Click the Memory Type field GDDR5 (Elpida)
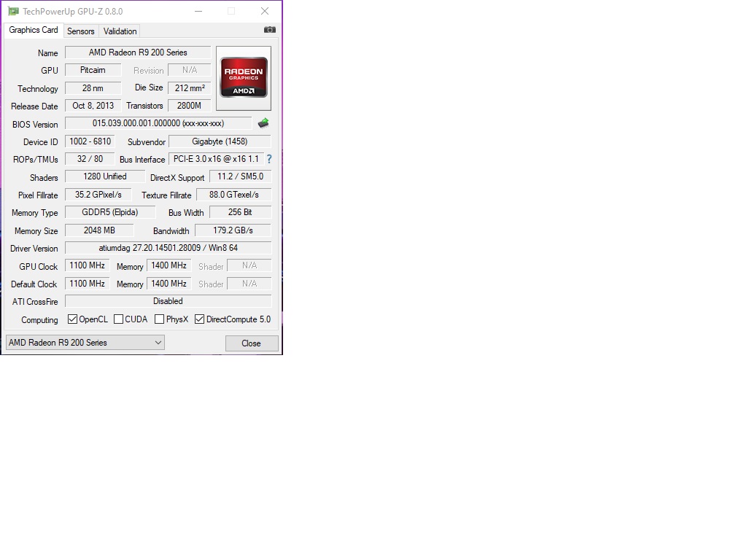Screen dimensions: 747x560 [x=110, y=212]
